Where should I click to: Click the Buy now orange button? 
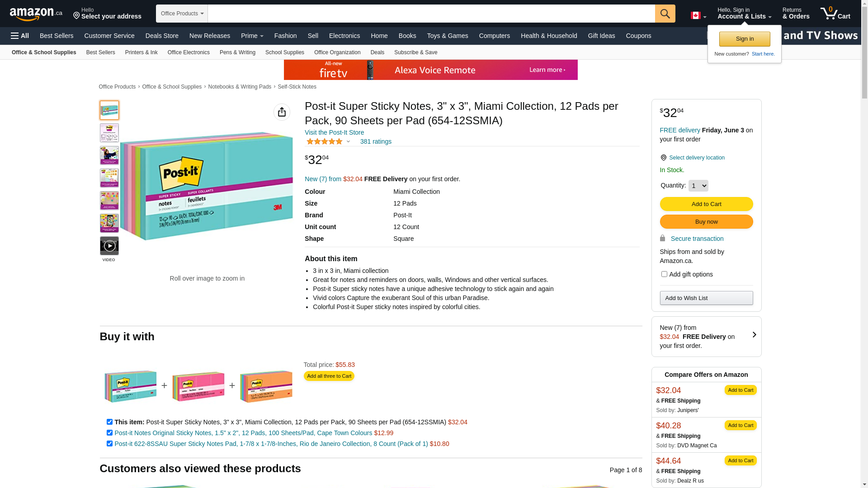[706, 222]
